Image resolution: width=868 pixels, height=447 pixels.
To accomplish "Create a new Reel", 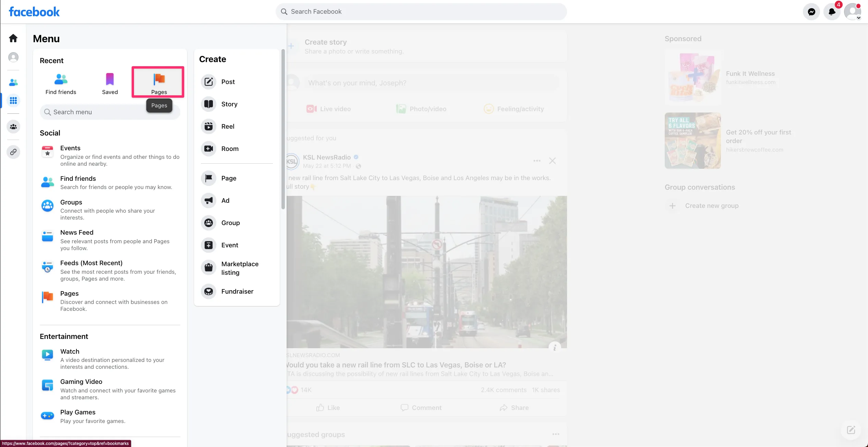I will tap(237, 126).
